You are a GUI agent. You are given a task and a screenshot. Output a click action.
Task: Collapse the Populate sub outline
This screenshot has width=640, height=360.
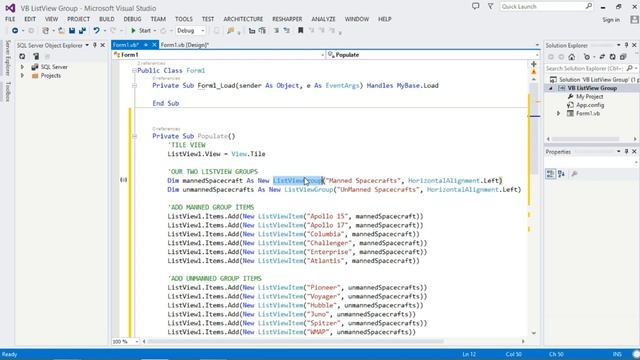tap(134, 136)
